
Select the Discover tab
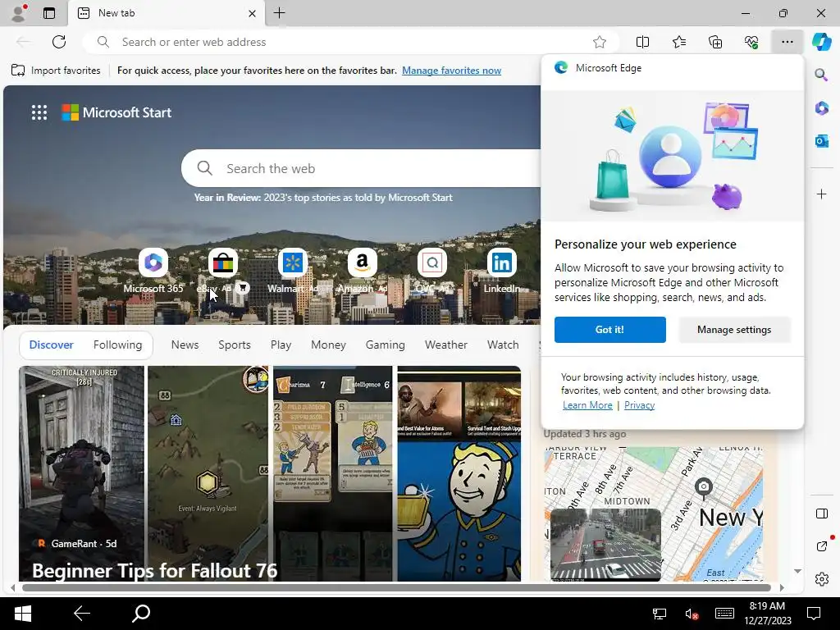pyautogui.click(x=52, y=345)
